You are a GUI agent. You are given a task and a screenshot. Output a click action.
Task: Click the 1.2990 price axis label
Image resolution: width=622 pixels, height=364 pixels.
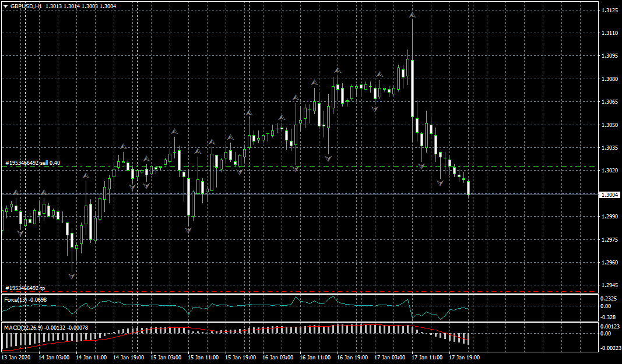pyautogui.click(x=609, y=217)
